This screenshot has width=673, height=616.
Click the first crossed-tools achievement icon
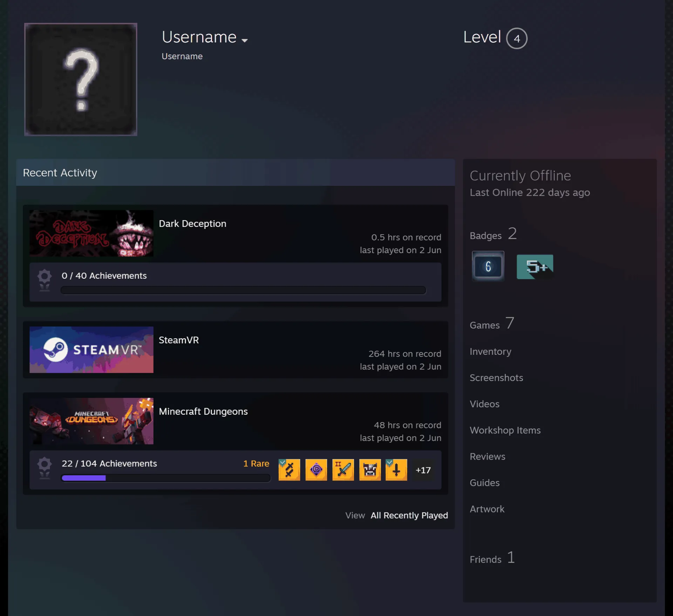289,470
